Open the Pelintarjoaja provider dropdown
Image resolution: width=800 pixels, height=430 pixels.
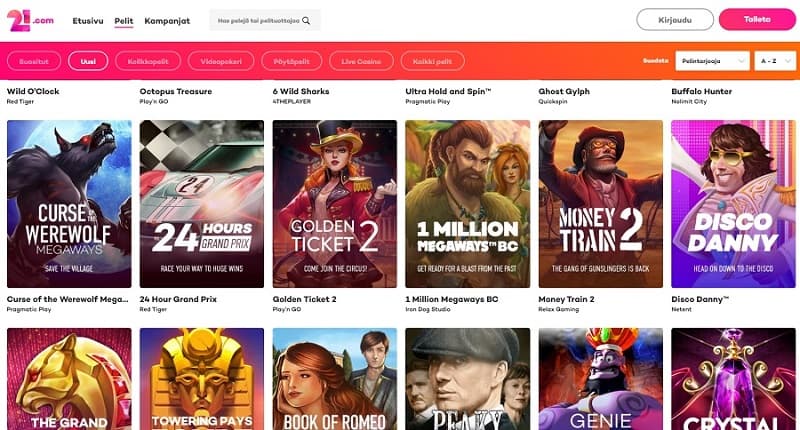coord(712,61)
